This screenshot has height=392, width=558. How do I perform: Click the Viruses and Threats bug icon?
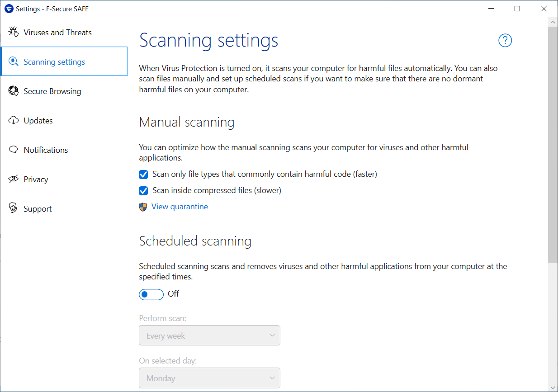[14, 32]
